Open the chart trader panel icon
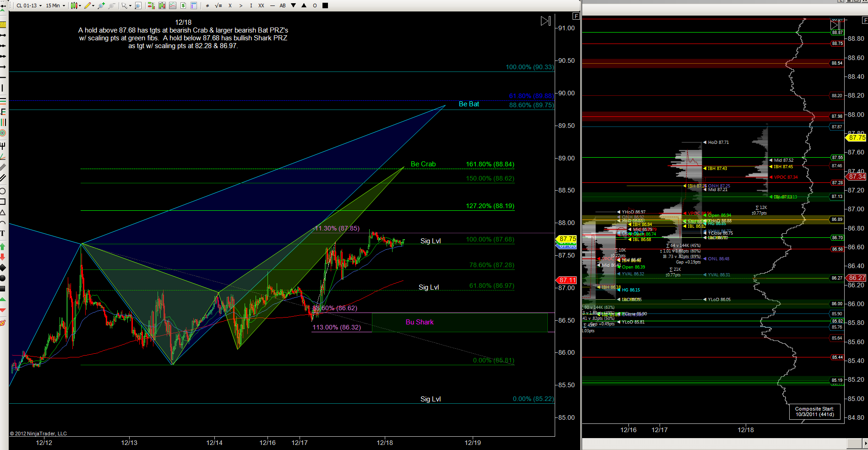Viewport: 868px width, 450px height. pyautogui.click(x=150, y=5)
